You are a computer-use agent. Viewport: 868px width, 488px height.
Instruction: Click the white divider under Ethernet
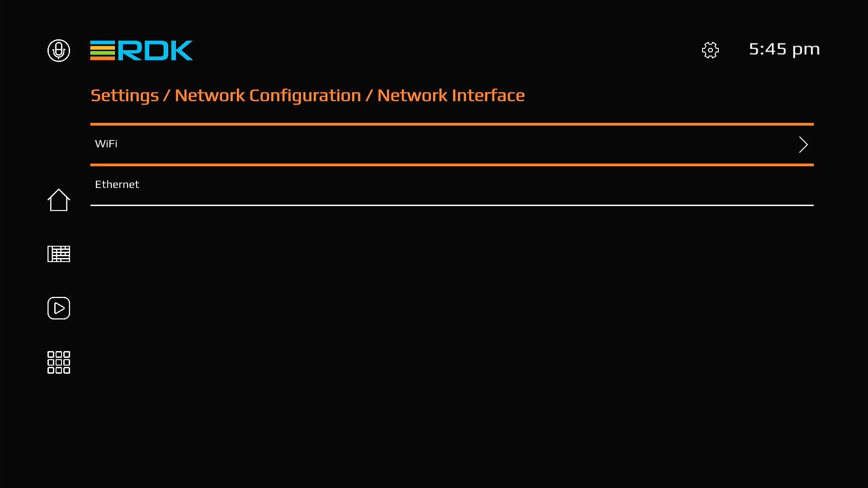pos(452,205)
